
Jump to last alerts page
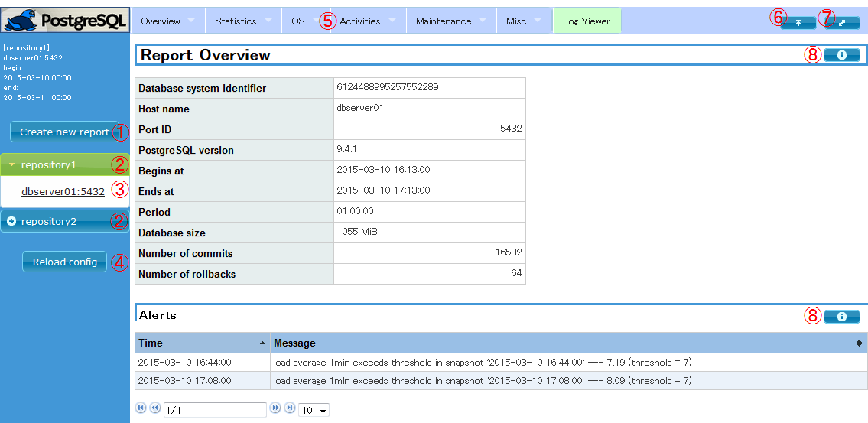click(290, 408)
